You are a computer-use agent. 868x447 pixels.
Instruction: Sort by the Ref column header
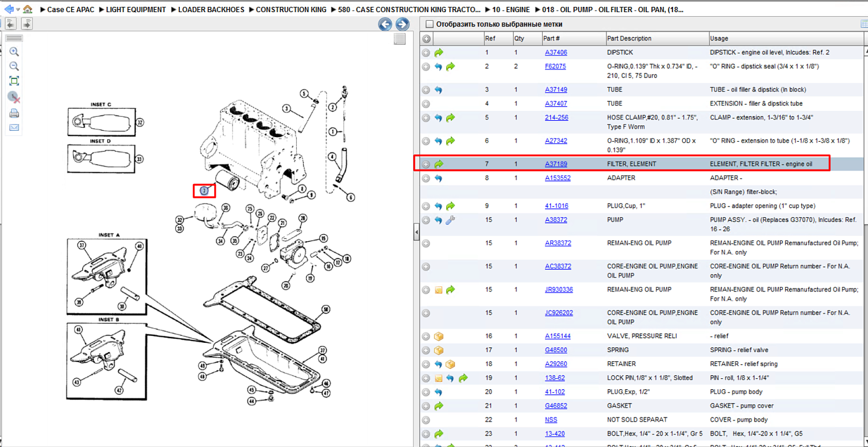click(498, 39)
